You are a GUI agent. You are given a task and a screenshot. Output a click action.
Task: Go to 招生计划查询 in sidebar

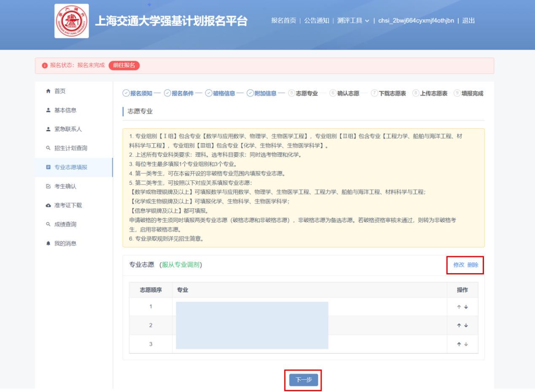(70, 148)
